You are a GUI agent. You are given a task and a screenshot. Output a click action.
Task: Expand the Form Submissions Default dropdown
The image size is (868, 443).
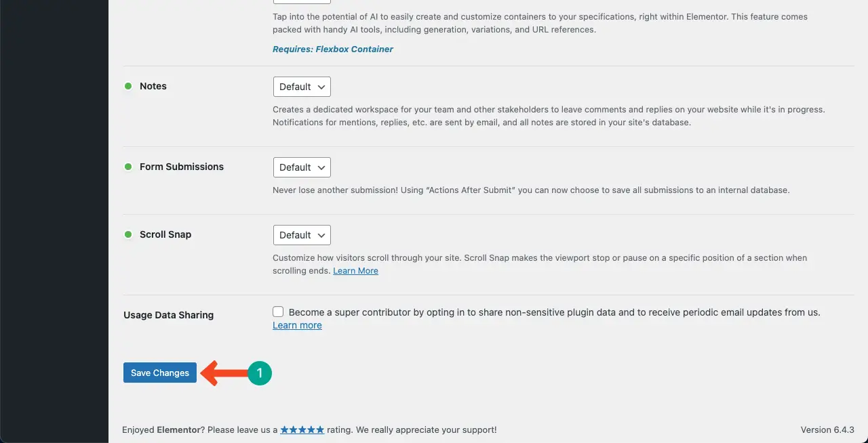(302, 167)
